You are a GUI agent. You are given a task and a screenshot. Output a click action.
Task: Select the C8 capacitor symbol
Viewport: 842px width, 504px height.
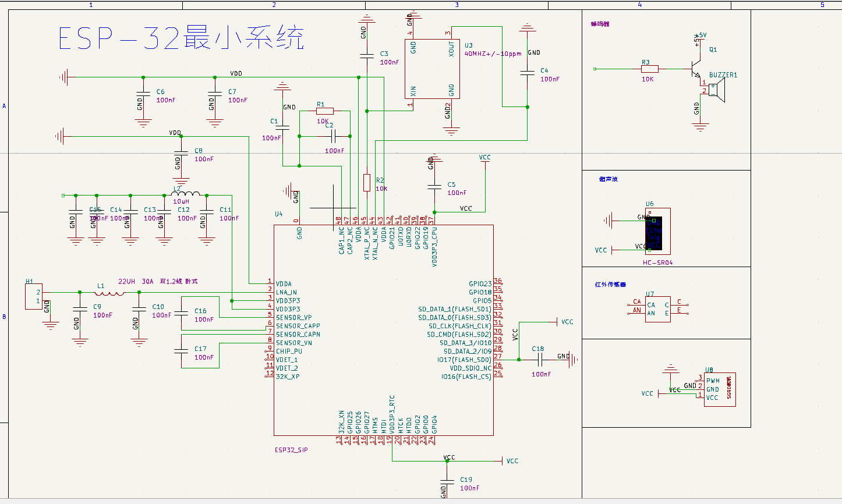pos(181,152)
